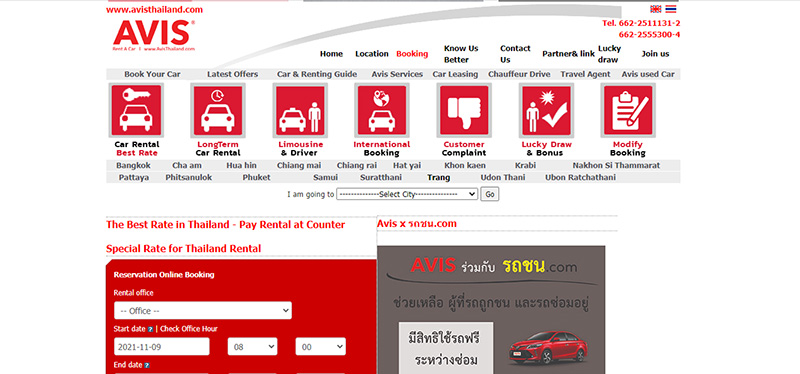Screen dimensions: 800x374
Task: Open the Phuket location link
Action: [x=256, y=178]
